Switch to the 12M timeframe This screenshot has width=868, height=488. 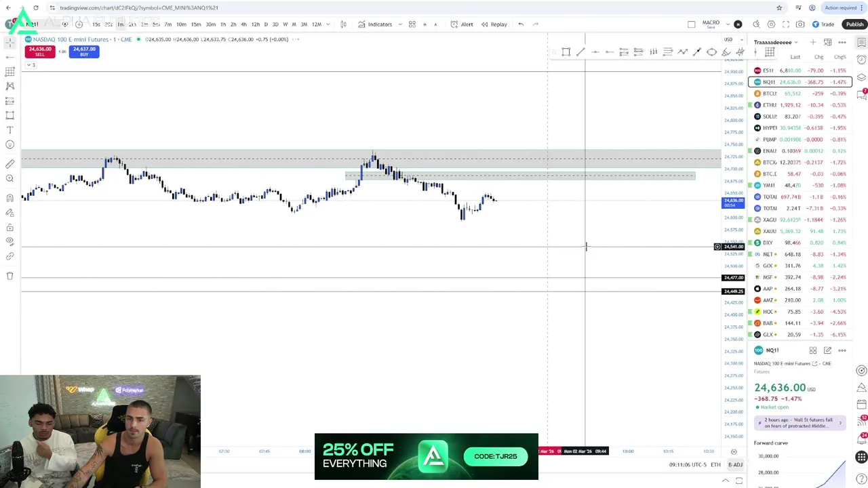316,24
